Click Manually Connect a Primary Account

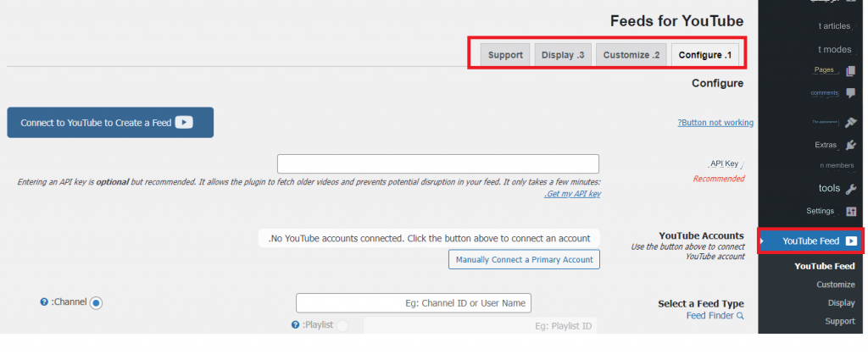pyautogui.click(x=524, y=259)
